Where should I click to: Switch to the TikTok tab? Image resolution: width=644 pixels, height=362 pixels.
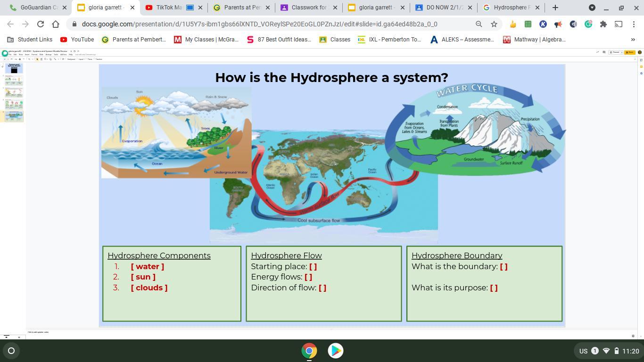[169, 8]
